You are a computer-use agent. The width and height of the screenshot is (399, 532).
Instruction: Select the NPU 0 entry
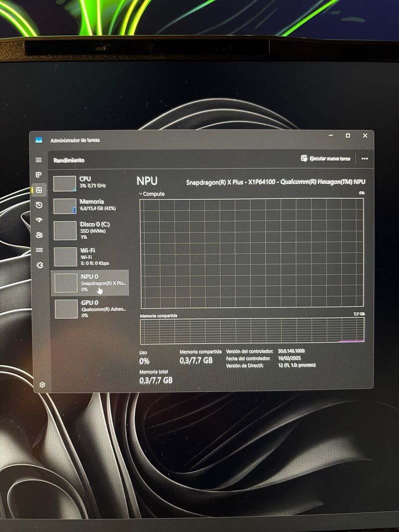click(x=90, y=283)
